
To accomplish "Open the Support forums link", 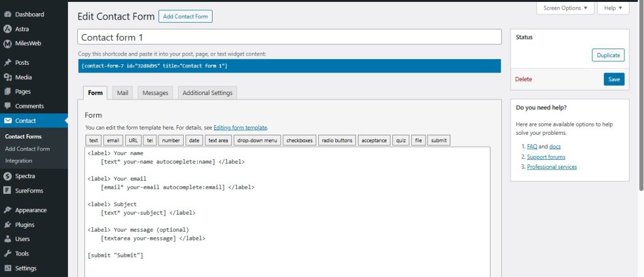I will click(x=546, y=157).
